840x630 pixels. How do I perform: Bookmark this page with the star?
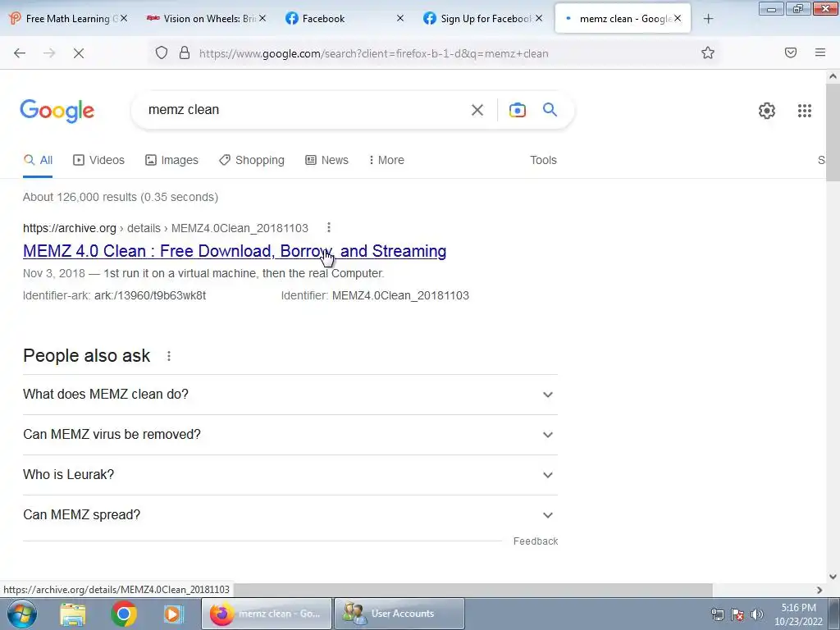[708, 53]
